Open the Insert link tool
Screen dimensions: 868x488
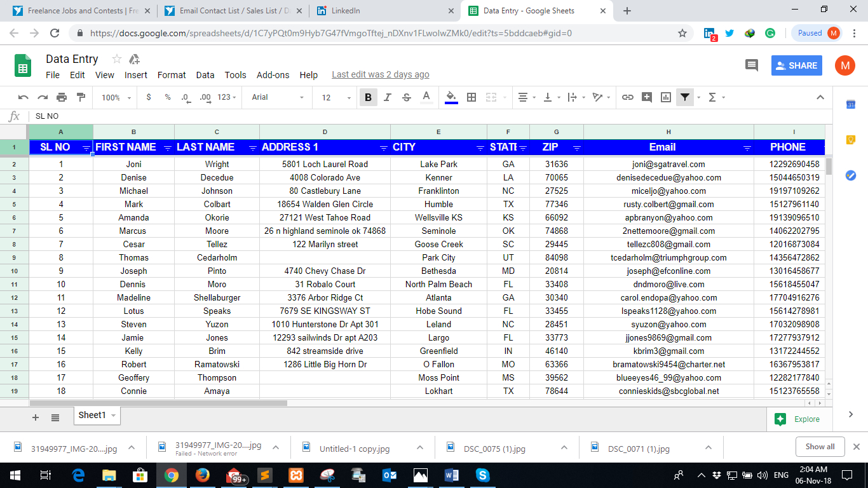pyautogui.click(x=628, y=97)
